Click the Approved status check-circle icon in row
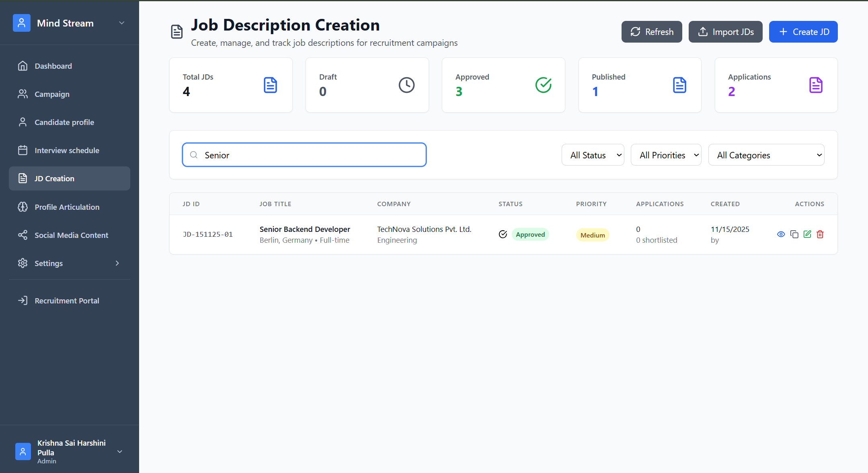This screenshot has width=868, height=473. point(503,234)
